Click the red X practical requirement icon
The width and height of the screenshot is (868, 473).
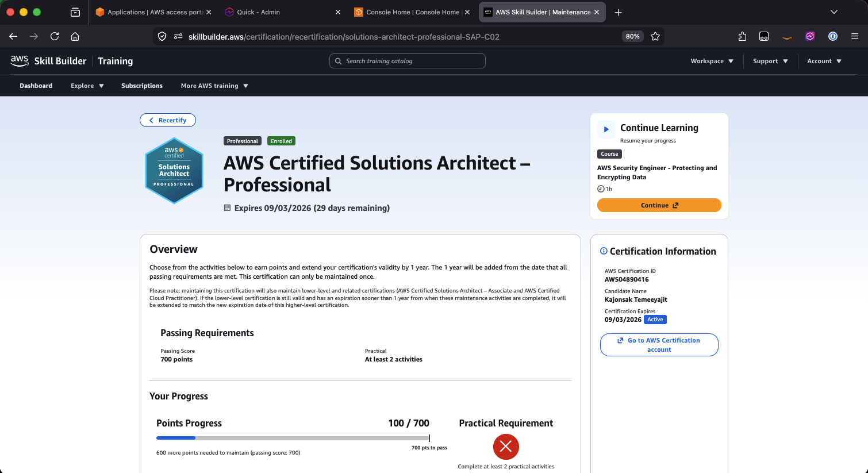pos(506,447)
